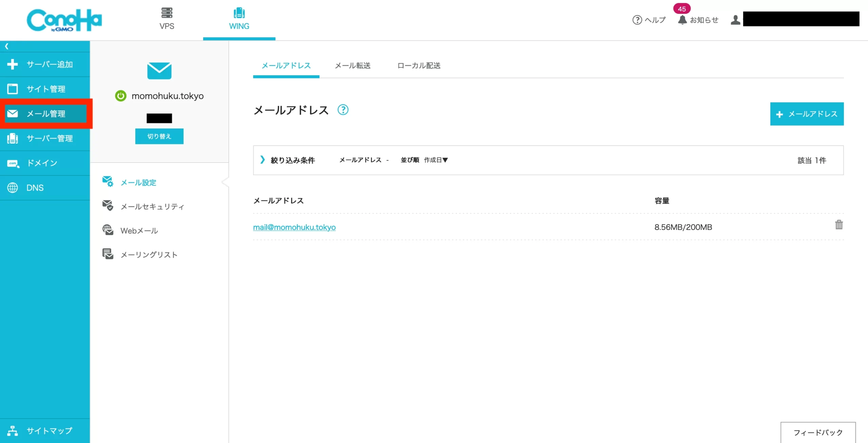
Task: Open the 並び順 作成日 sort dropdown
Action: click(424, 160)
